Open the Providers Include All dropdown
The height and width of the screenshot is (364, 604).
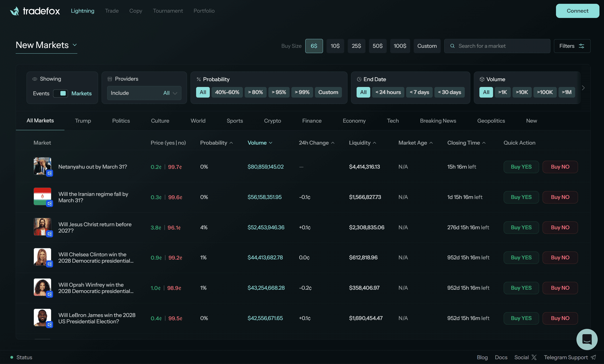point(144,93)
